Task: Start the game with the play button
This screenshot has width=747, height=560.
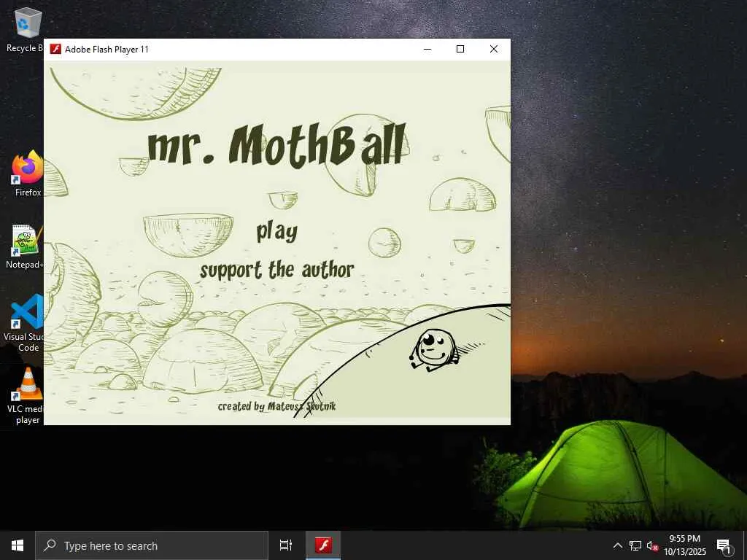Action: (x=276, y=231)
